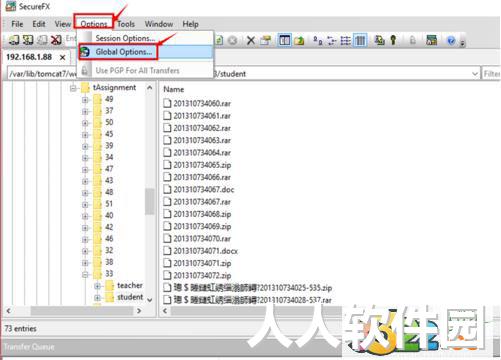
Task: Select file 201310734060.rar
Action: [202, 103]
